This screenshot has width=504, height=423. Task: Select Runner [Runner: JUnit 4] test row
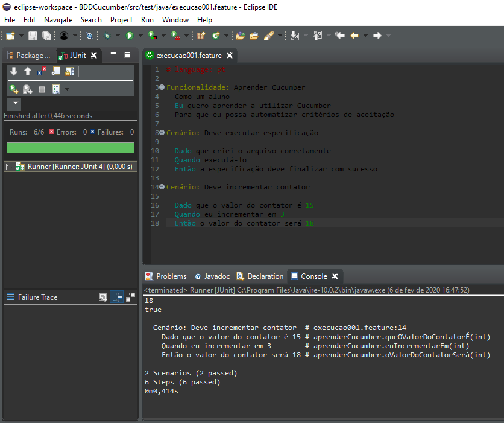71,167
